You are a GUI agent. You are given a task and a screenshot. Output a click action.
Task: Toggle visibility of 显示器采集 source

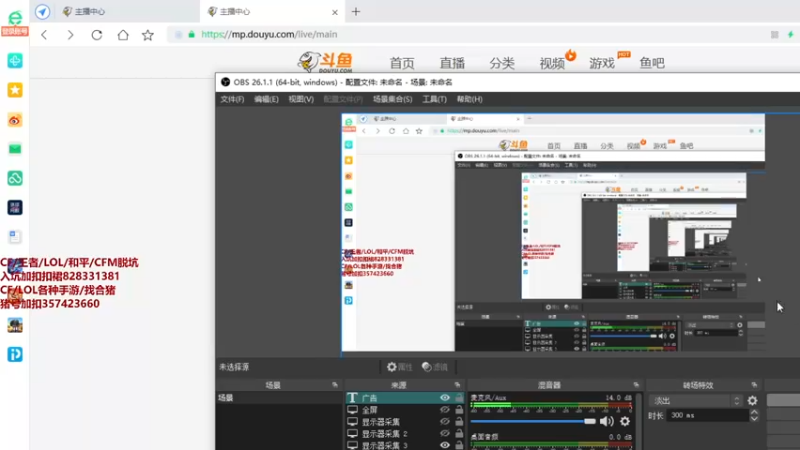(445, 421)
